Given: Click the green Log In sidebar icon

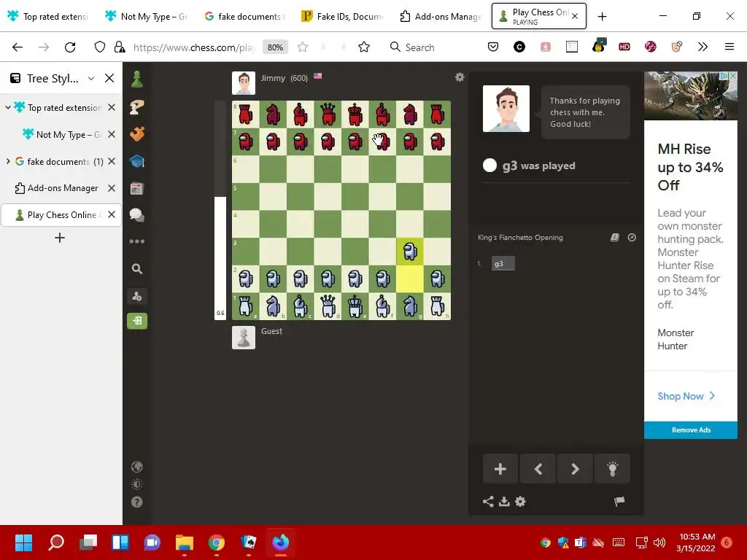Looking at the screenshot, I should 136,321.
